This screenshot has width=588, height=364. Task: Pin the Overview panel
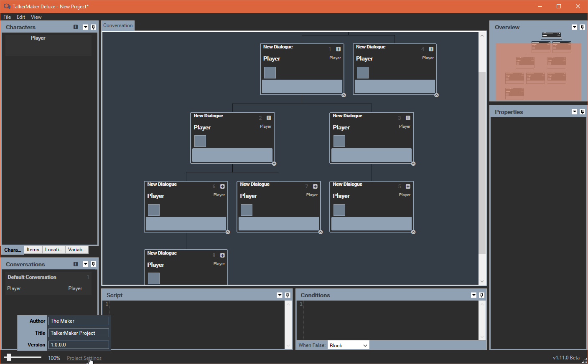tap(582, 27)
